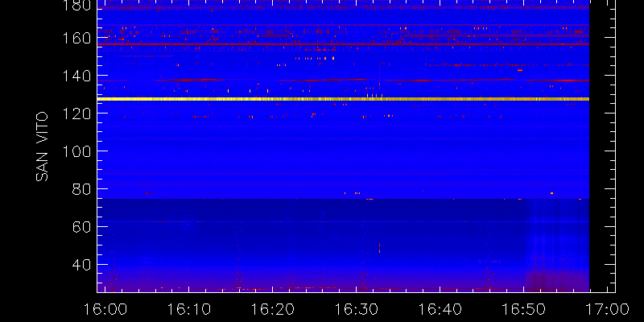Click the 120 frequency axis label

[x=76, y=114]
